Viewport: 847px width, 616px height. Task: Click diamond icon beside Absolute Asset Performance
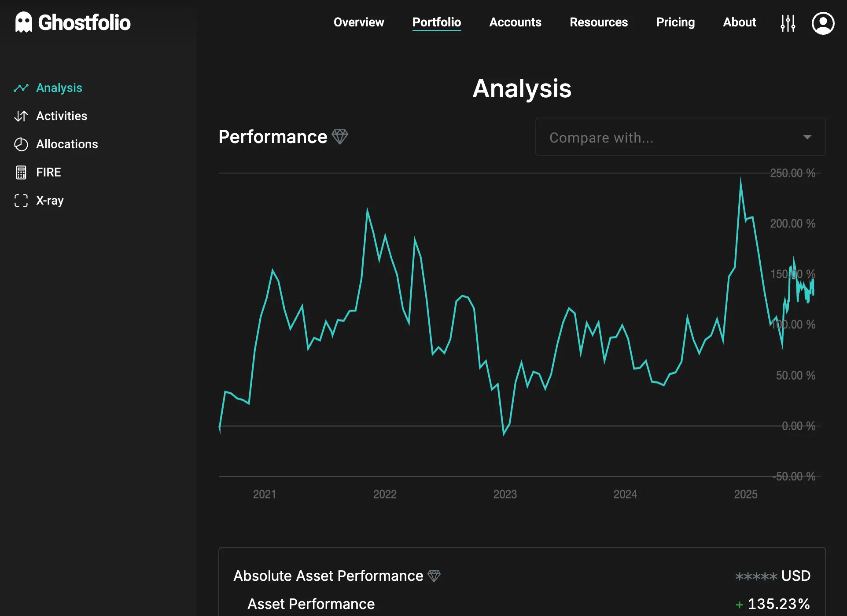coord(434,576)
